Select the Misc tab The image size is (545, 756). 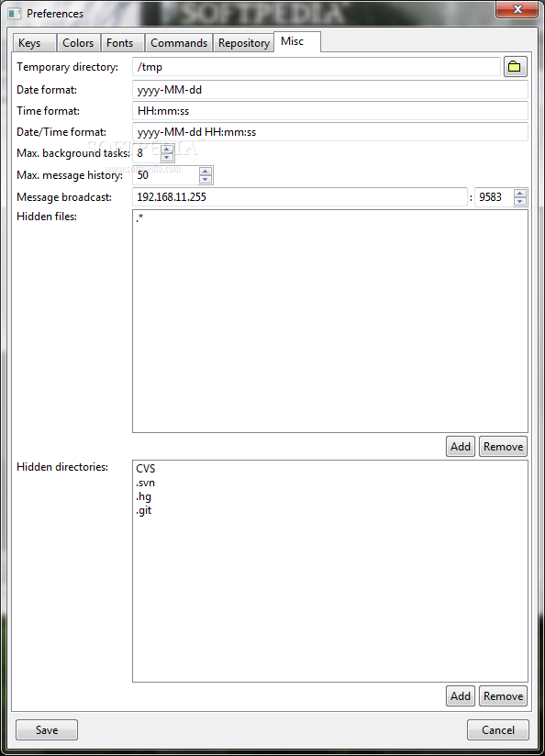click(297, 41)
